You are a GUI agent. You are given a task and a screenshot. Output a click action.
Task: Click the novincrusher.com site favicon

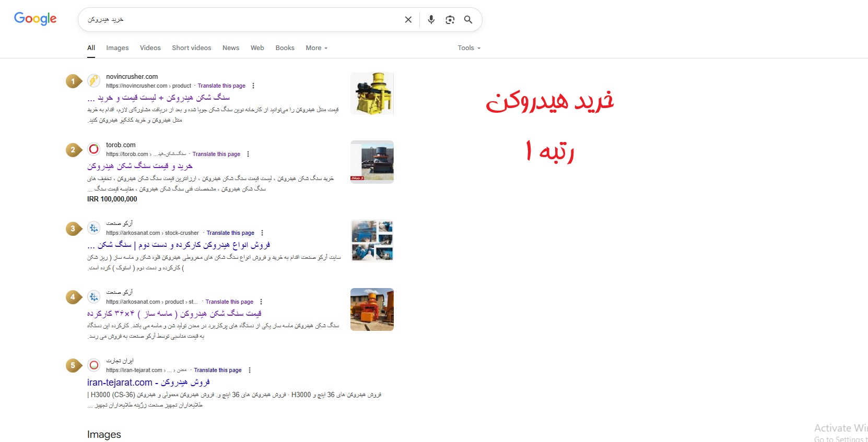tap(94, 80)
